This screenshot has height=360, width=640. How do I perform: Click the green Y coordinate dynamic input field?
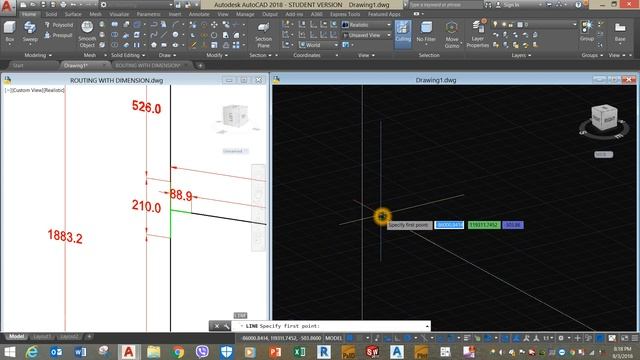tap(484, 225)
